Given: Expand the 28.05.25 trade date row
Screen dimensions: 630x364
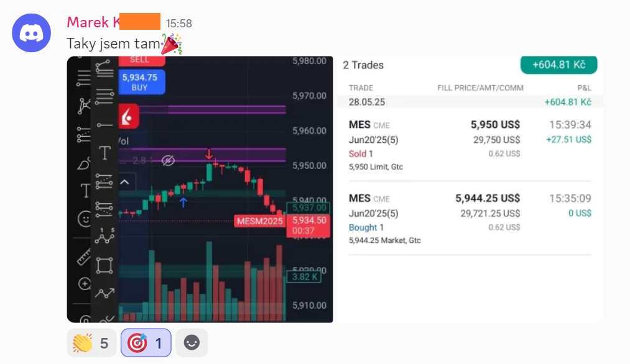Looking at the screenshot, I should pyautogui.click(x=470, y=102).
